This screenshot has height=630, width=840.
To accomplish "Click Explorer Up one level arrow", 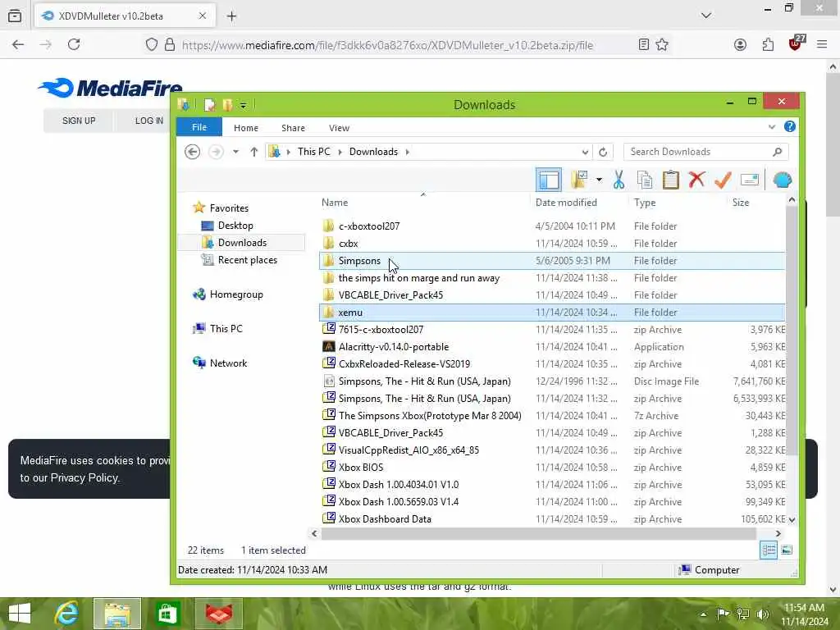I will click(x=254, y=152).
